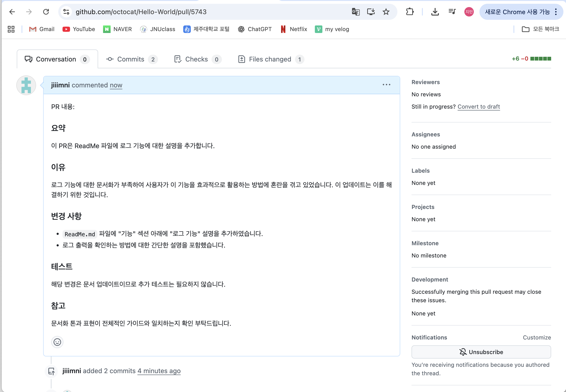Open Chrome three-dot menu
The width and height of the screenshot is (566, 392).
pyautogui.click(x=556, y=12)
